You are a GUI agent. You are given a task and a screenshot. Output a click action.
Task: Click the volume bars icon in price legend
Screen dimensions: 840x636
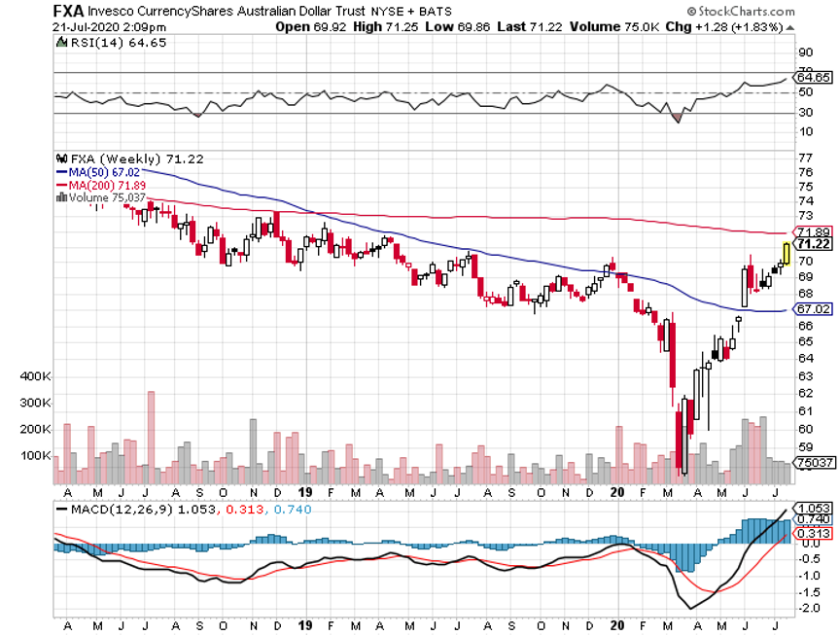point(61,197)
